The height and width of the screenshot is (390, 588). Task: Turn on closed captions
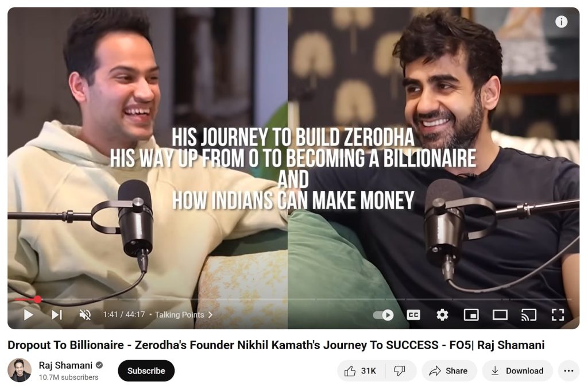click(413, 315)
